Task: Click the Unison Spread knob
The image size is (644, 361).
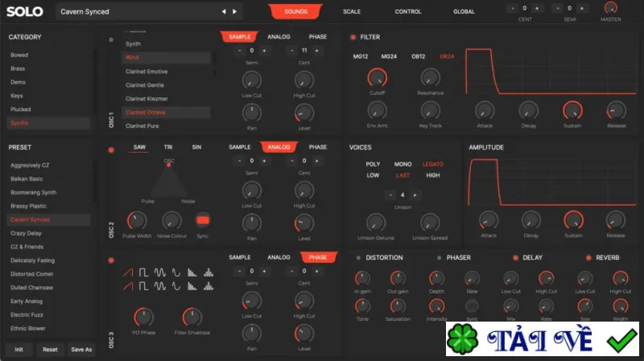Action: click(x=430, y=223)
